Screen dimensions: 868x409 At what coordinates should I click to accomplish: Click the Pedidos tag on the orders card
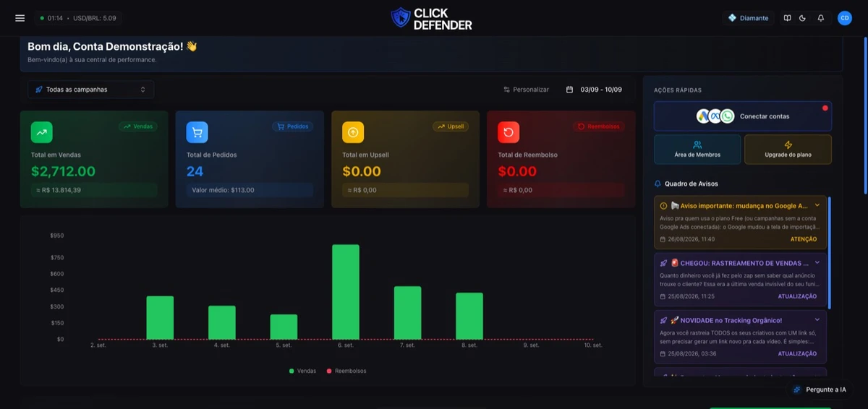point(292,126)
